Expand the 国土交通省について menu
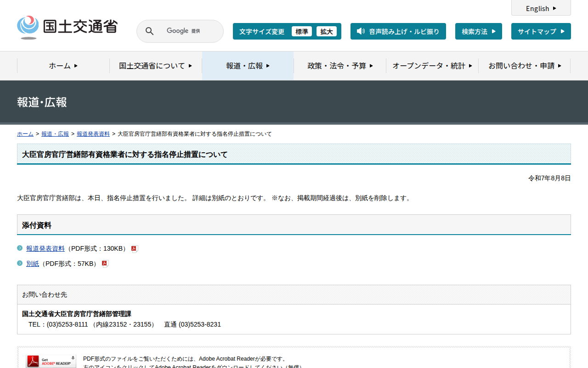588x368 pixels. pos(155,66)
